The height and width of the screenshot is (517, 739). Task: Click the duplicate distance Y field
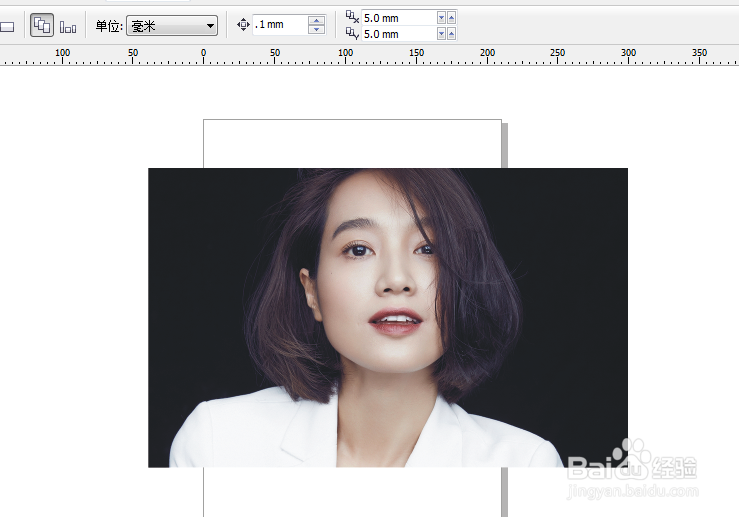click(399, 34)
